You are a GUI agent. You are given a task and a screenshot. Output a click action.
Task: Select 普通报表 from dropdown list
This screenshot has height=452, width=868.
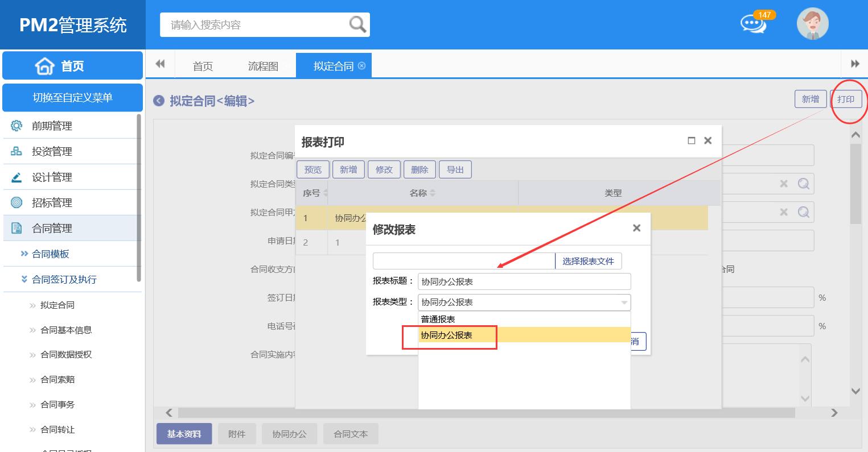click(x=438, y=319)
